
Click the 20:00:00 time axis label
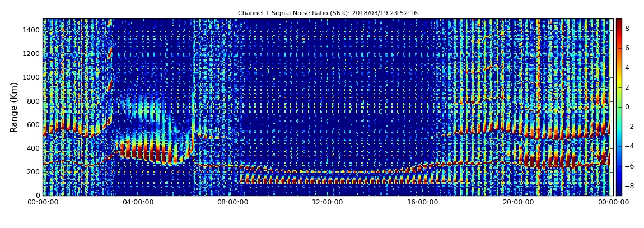click(519, 202)
